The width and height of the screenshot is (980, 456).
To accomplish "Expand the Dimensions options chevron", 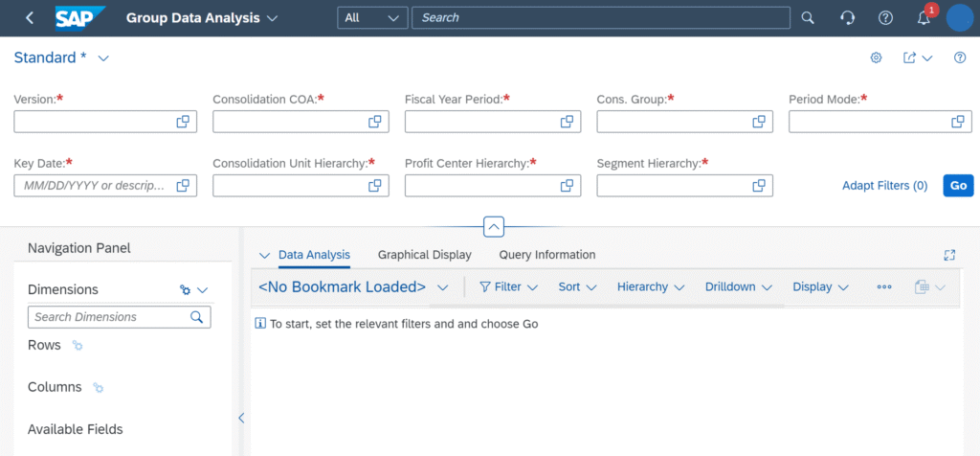I will tap(202, 290).
